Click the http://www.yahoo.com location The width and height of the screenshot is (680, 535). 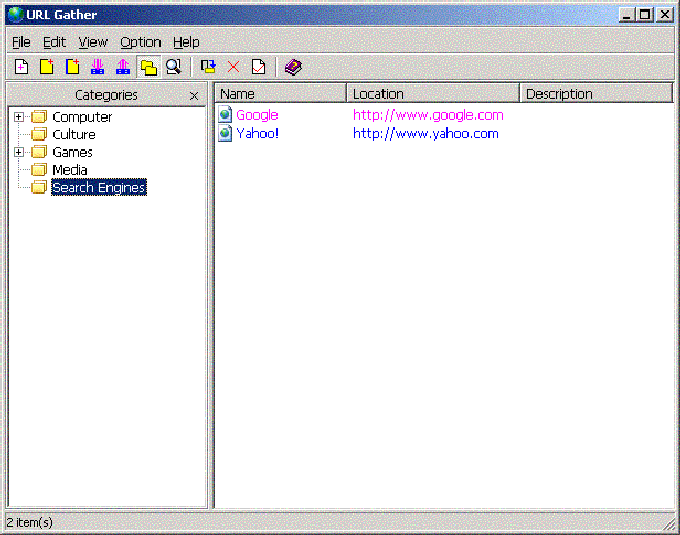(425, 134)
